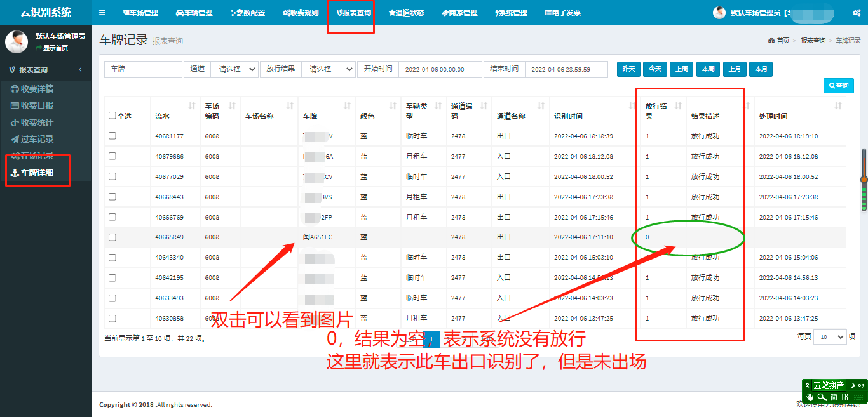Screen dimensions: 868x417
Task: Click the 结束时间 date field
Action: pos(566,69)
